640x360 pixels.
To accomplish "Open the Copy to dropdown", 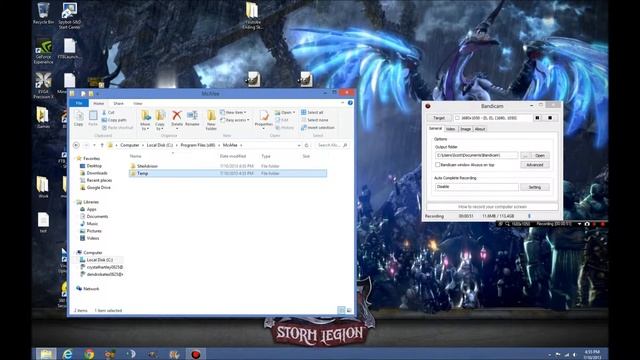I will coord(160,120).
